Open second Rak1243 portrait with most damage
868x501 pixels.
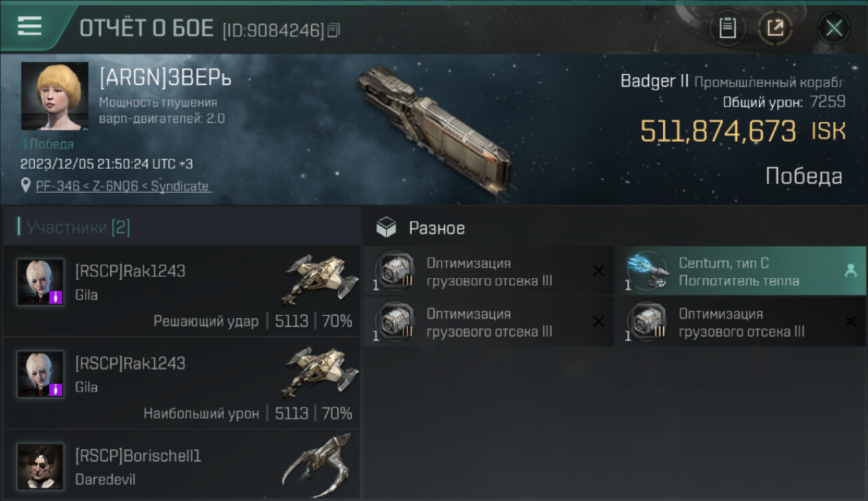pyautogui.click(x=40, y=375)
